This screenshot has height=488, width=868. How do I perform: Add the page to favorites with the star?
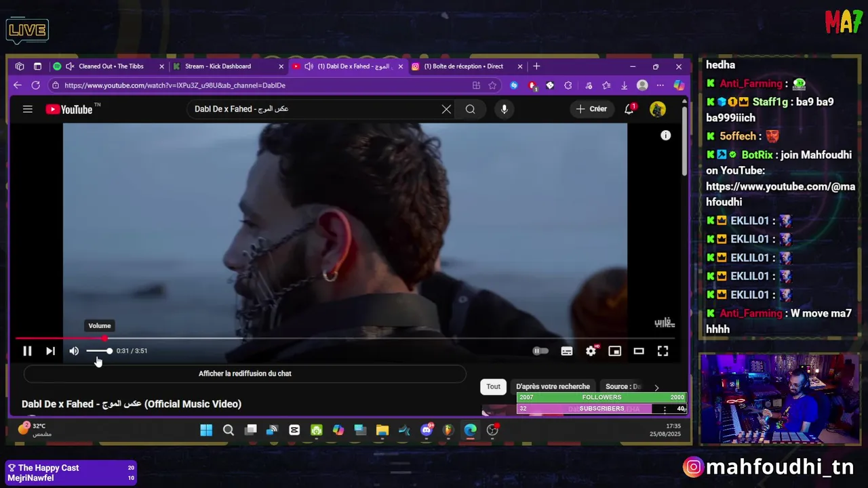(492, 85)
